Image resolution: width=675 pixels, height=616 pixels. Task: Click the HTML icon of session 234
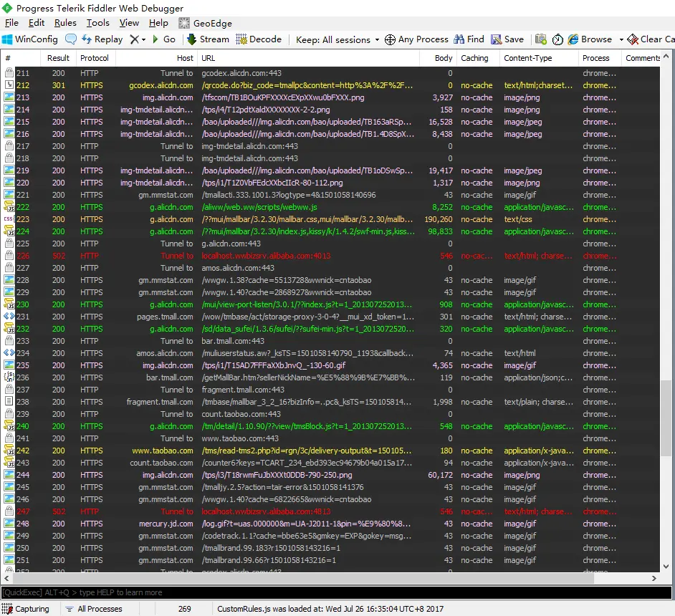pyautogui.click(x=9, y=352)
